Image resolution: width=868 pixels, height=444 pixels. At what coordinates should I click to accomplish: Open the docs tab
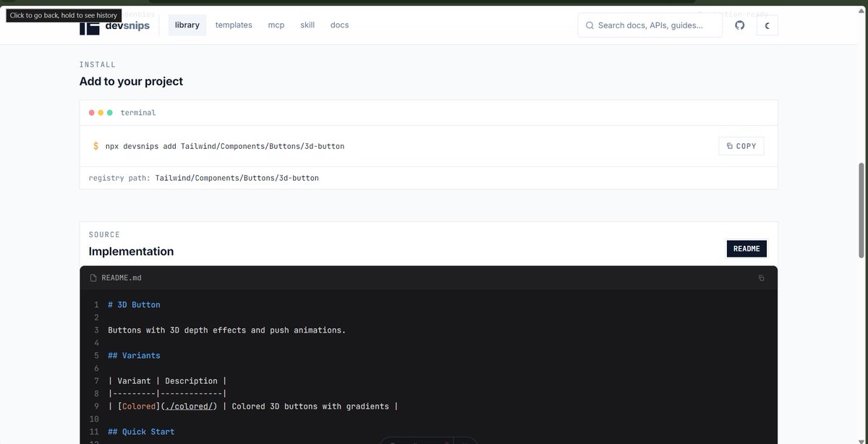pos(339,25)
